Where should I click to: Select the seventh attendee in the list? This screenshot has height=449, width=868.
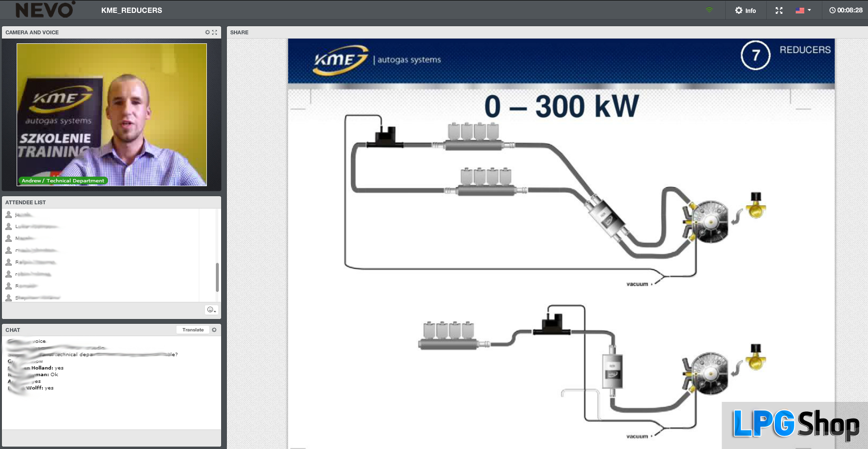(x=100, y=286)
